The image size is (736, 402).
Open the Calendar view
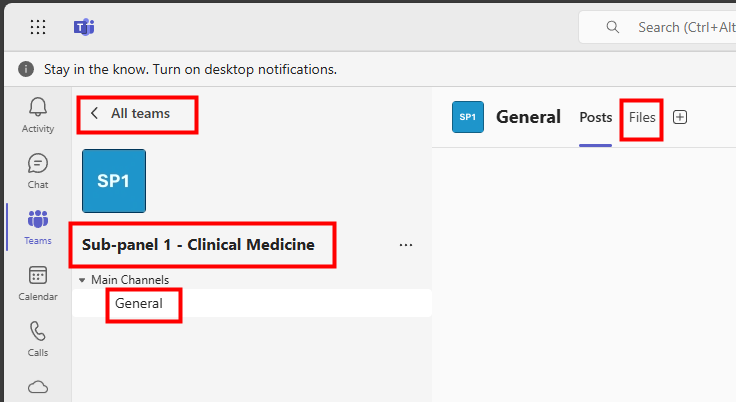(x=38, y=283)
